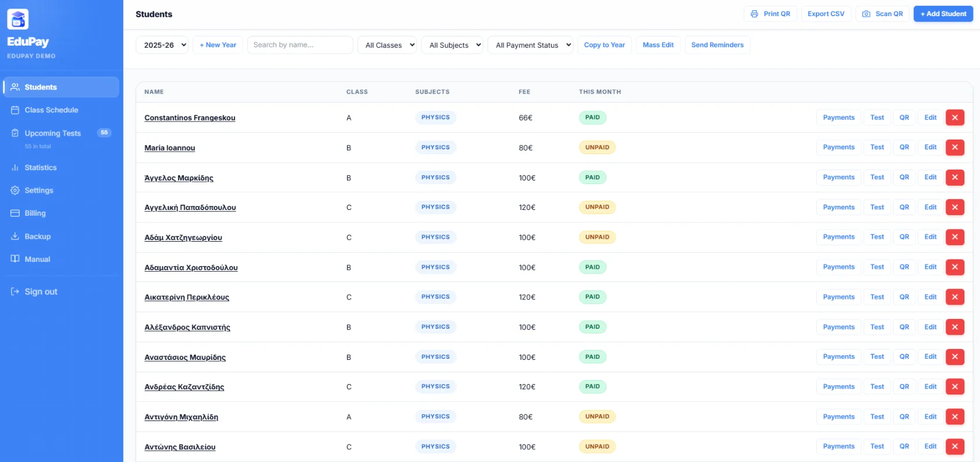Click UNPAID badge for Maria Ioannou

point(597,147)
